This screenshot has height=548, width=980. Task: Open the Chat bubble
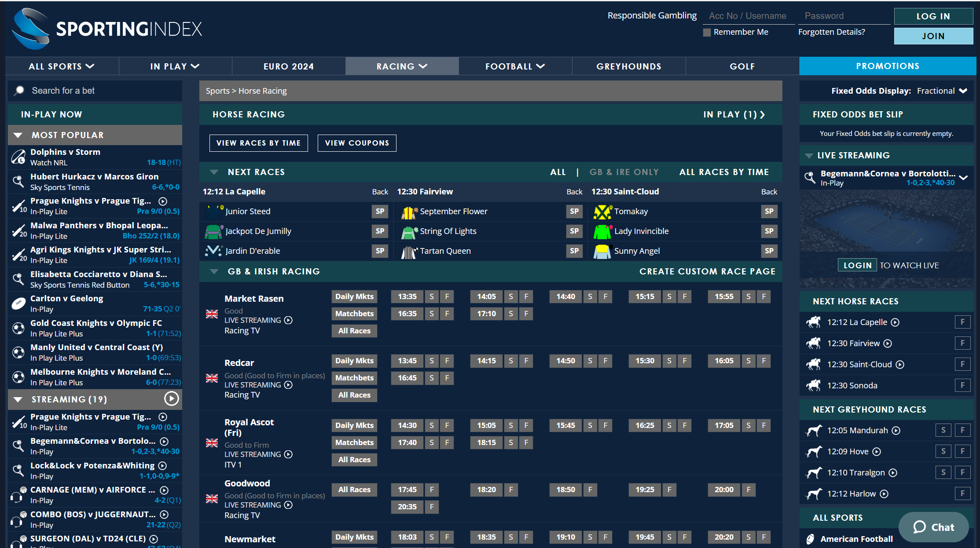[x=933, y=527]
